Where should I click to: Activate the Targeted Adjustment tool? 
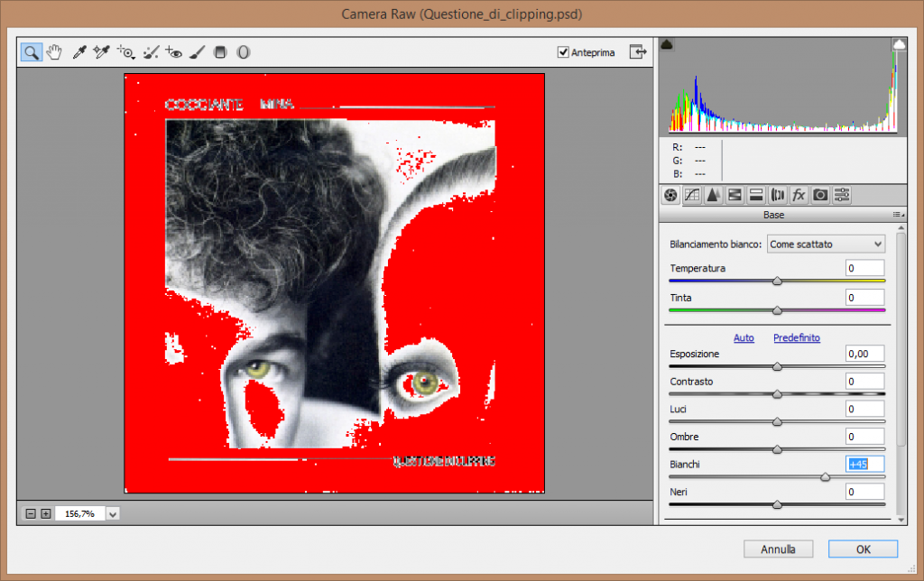[125, 52]
